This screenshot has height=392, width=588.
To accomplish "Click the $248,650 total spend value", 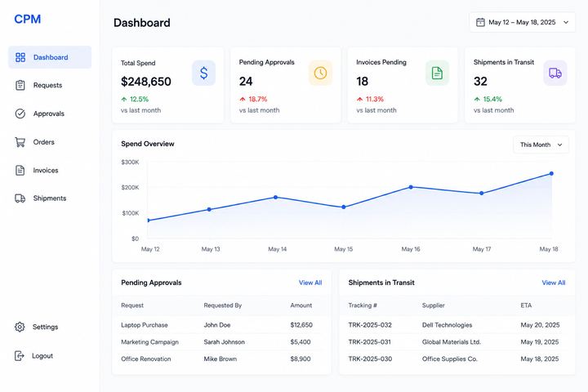I will click(x=146, y=82).
